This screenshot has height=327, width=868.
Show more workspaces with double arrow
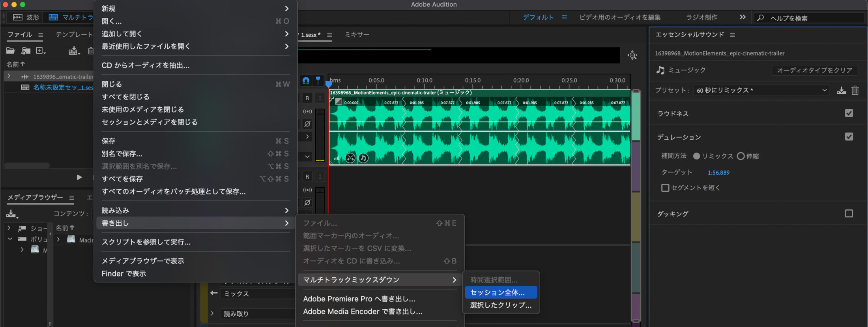(743, 17)
